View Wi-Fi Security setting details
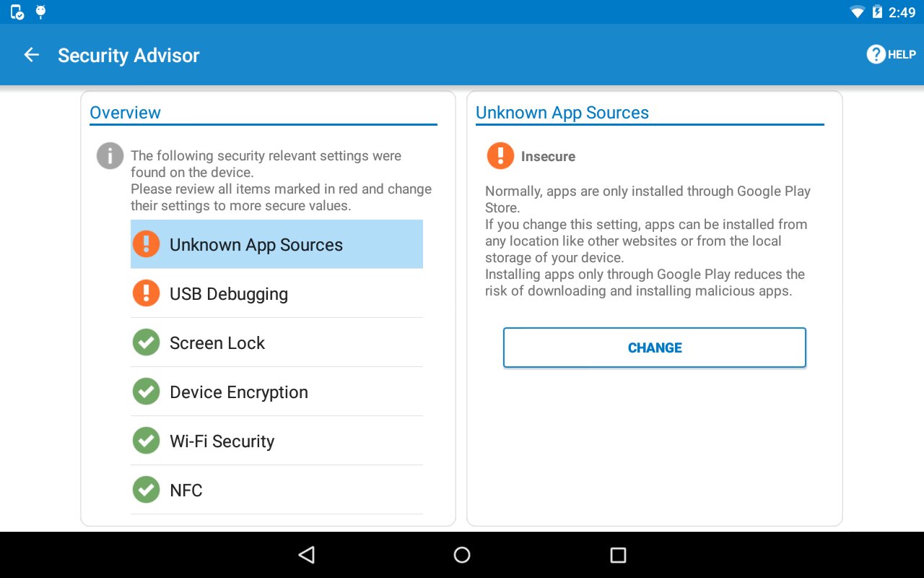Screen dimensions: 924x578 pyautogui.click(x=276, y=441)
